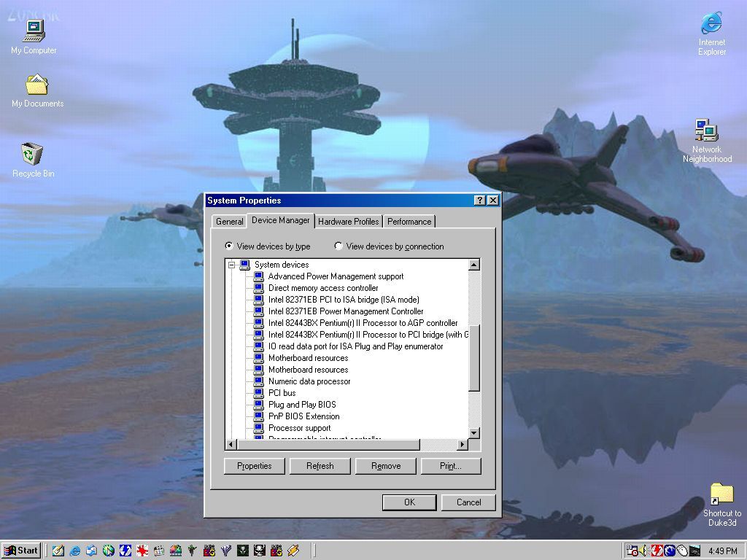Click Internet Explorer icon in Quick Launch
747x560 pixels.
click(x=74, y=551)
